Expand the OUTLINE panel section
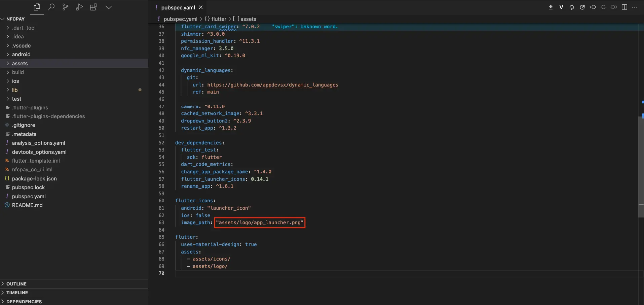Viewport: 644px width, 305px height. (16, 284)
